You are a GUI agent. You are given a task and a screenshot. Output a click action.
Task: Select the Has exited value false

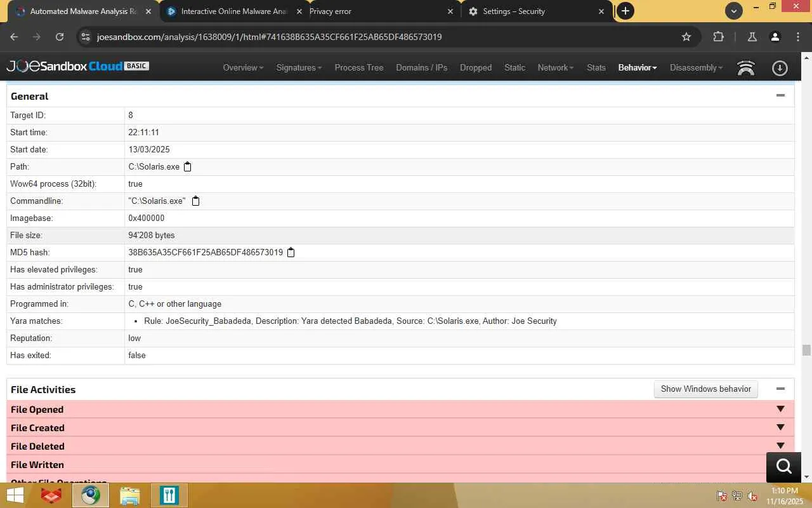[x=137, y=356]
